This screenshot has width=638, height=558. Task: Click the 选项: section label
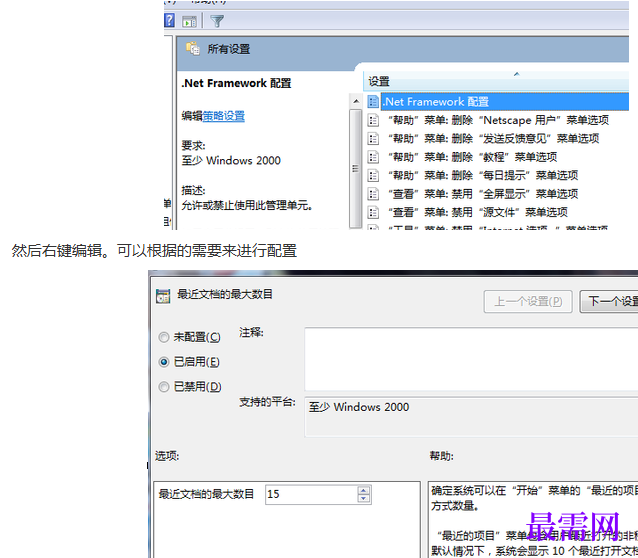pyautogui.click(x=167, y=455)
